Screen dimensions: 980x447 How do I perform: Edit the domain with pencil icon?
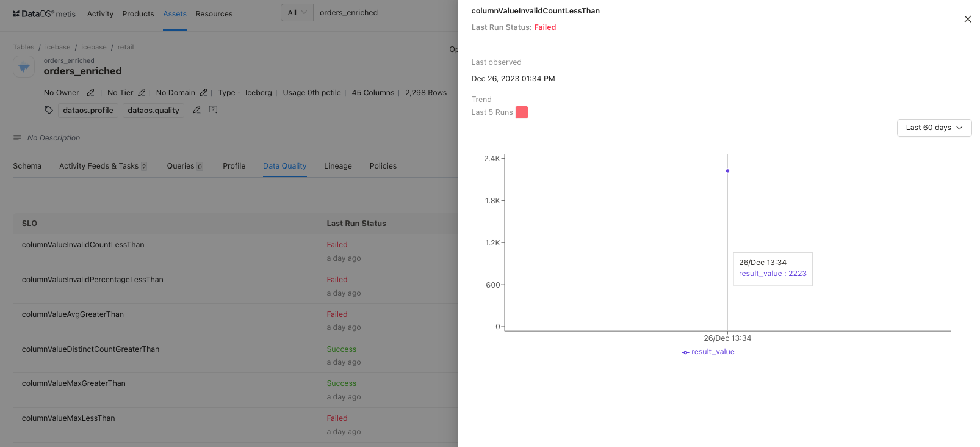203,93
